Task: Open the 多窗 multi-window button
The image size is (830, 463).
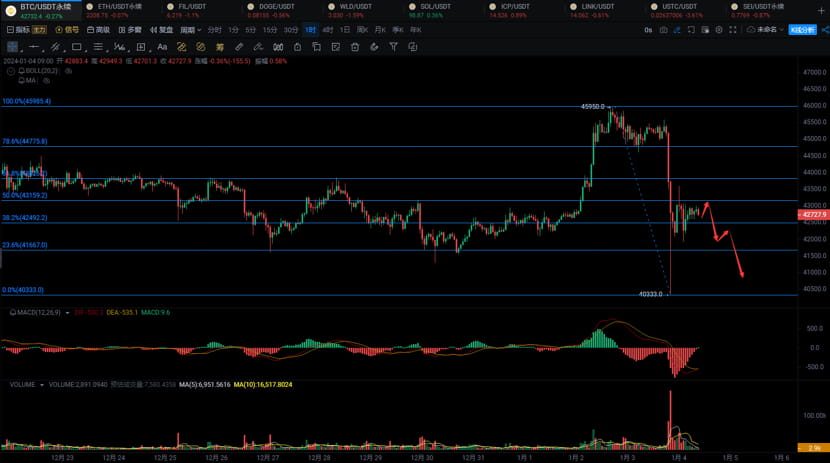Action: tap(130, 30)
